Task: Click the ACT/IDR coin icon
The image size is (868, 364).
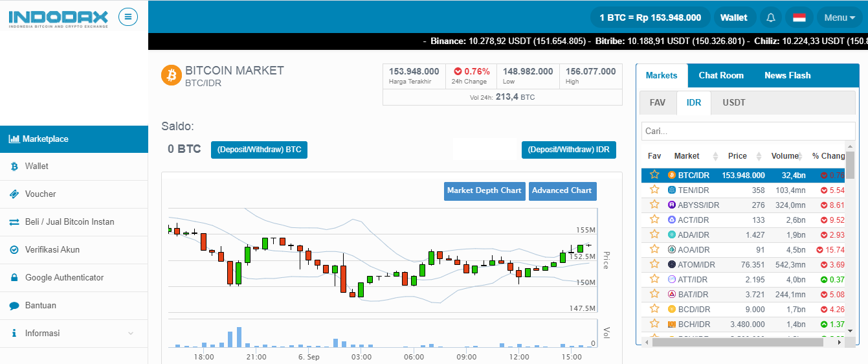Action: click(x=672, y=220)
